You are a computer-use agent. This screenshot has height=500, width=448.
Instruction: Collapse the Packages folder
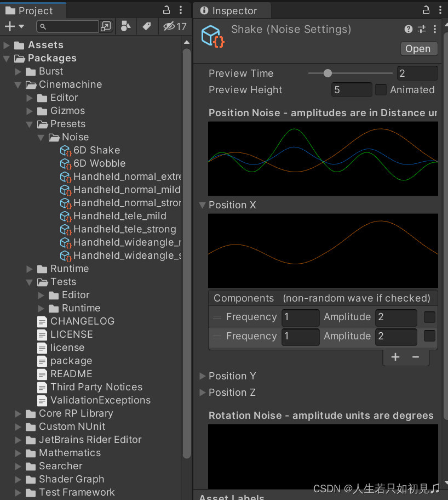pyautogui.click(x=7, y=58)
